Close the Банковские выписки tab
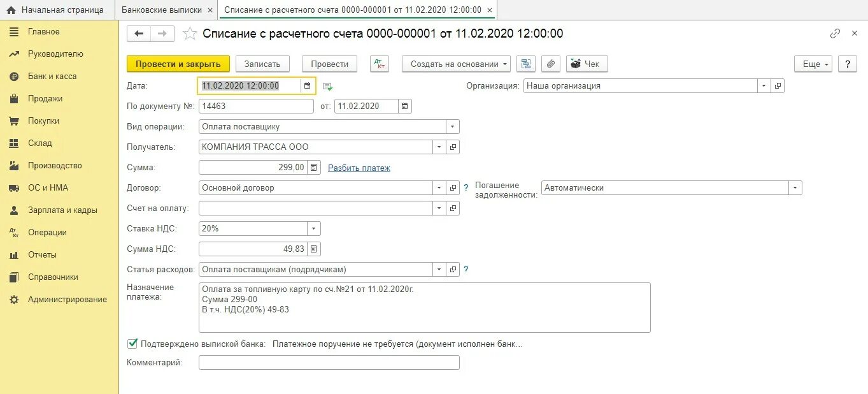This screenshot has width=868, height=394. click(x=210, y=10)
